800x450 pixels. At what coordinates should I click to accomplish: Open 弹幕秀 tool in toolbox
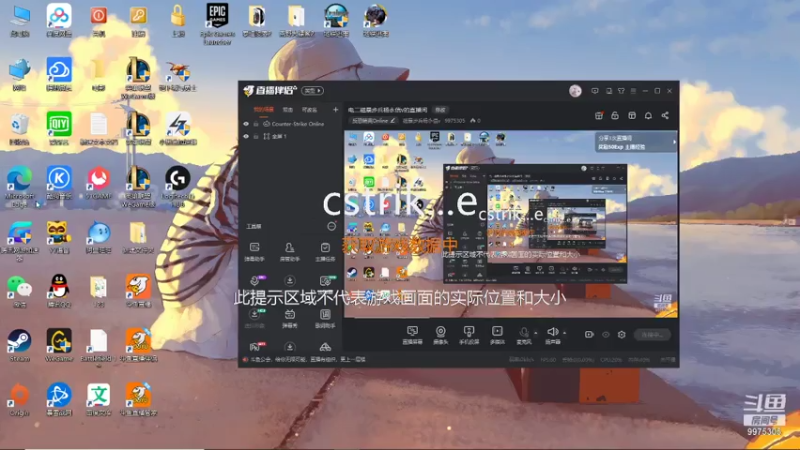(289, 318)
